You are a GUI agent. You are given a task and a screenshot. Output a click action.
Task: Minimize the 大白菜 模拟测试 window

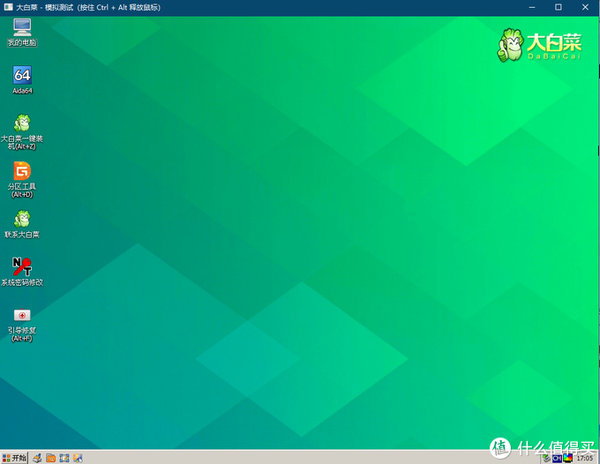tap(532, 7)
